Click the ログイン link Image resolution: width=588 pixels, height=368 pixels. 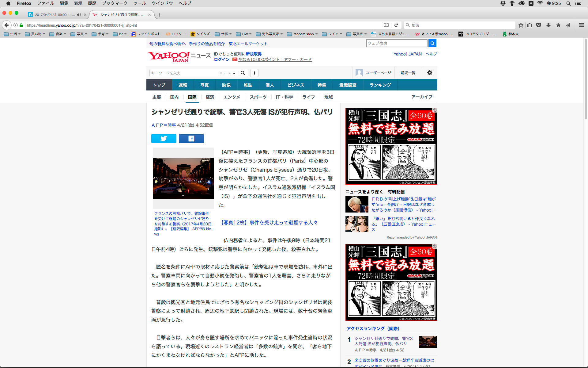tap(222, 59)
